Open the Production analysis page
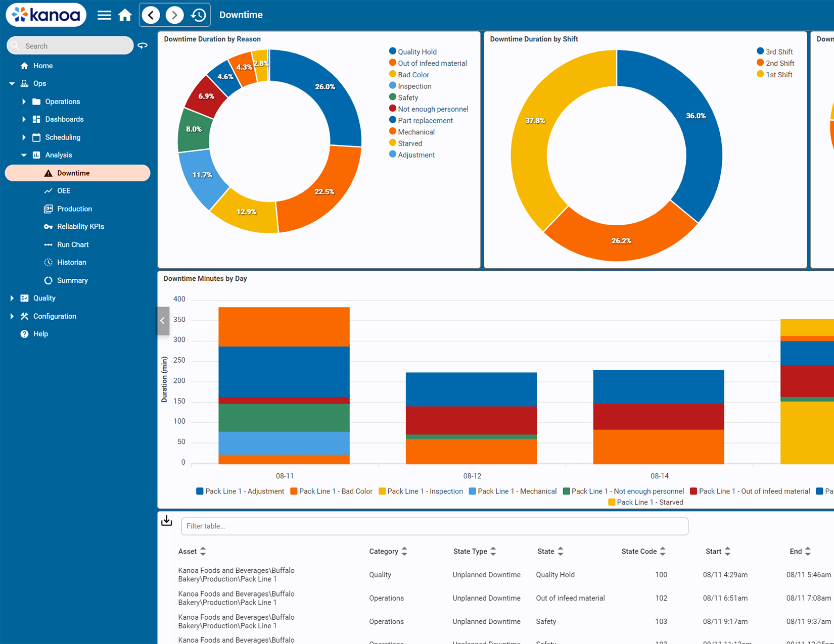 [74, 209]
